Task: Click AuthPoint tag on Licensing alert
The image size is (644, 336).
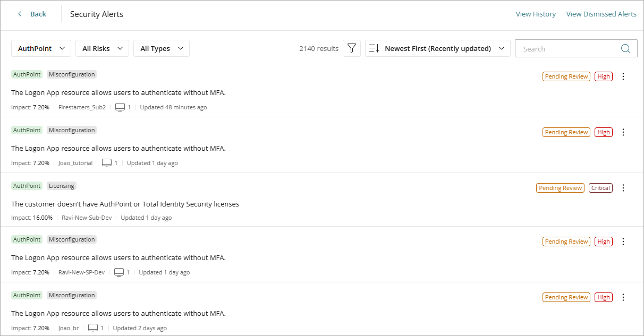Action: coord(27,186)
